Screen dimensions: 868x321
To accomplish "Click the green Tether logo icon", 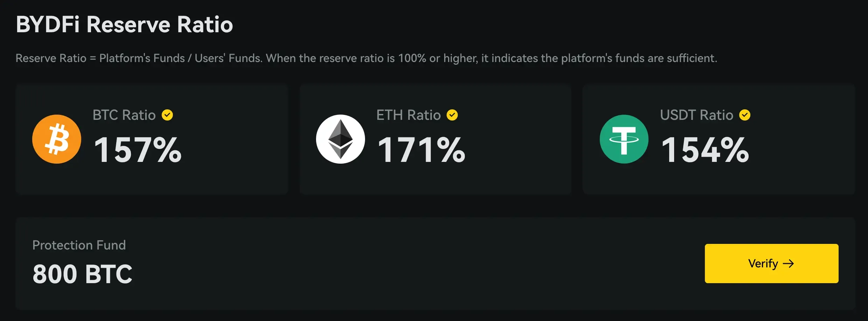I will [624, 139].
